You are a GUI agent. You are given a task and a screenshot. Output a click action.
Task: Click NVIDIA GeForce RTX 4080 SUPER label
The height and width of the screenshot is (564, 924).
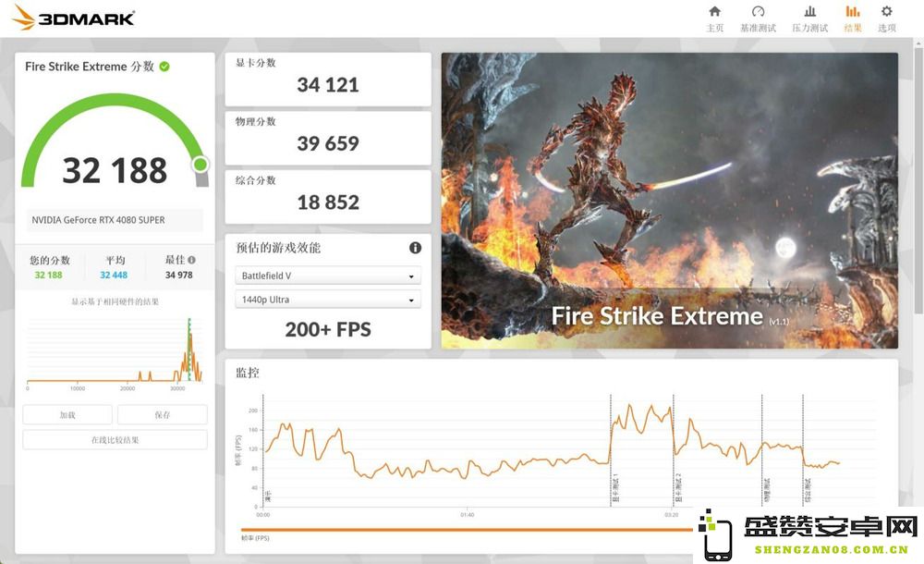click(x=99, y=220)
